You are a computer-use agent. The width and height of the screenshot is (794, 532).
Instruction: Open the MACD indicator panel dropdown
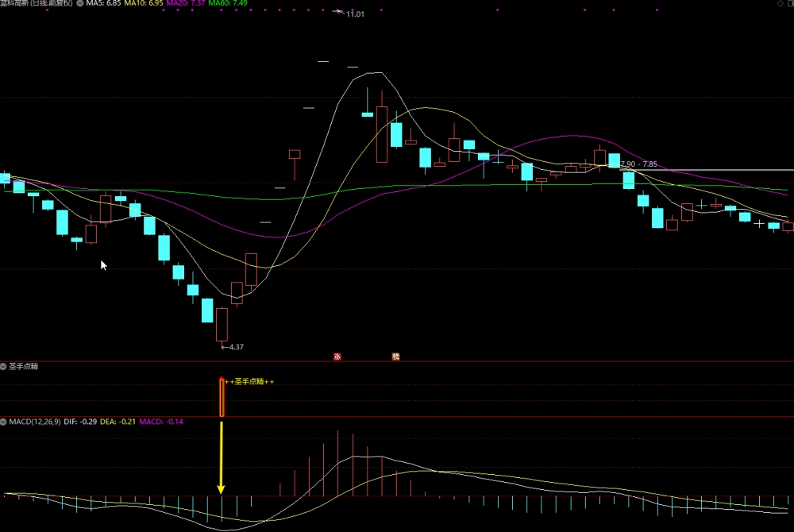pos(3,421)
